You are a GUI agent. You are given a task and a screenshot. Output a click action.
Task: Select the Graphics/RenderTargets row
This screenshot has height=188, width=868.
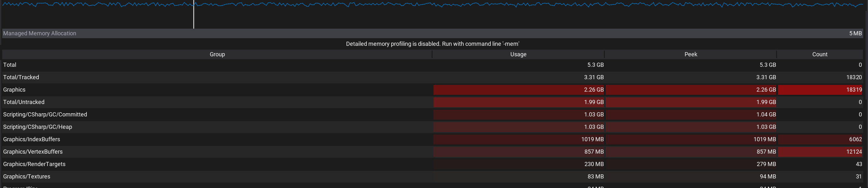click(34, 164)
